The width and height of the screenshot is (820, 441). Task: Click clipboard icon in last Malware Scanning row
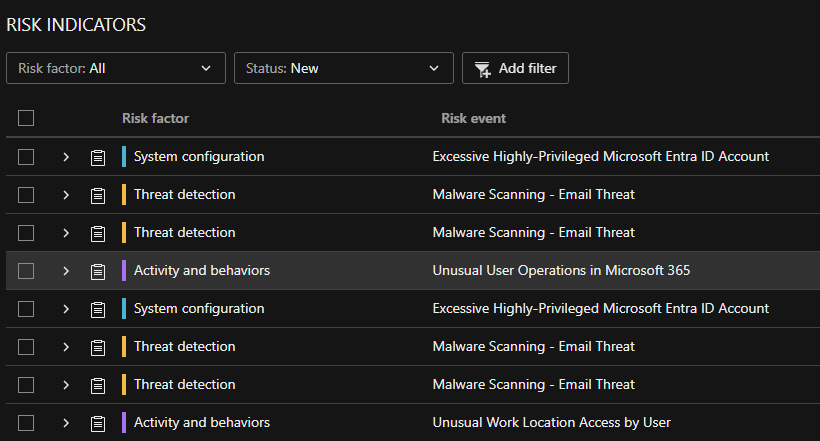coord(98,385)
